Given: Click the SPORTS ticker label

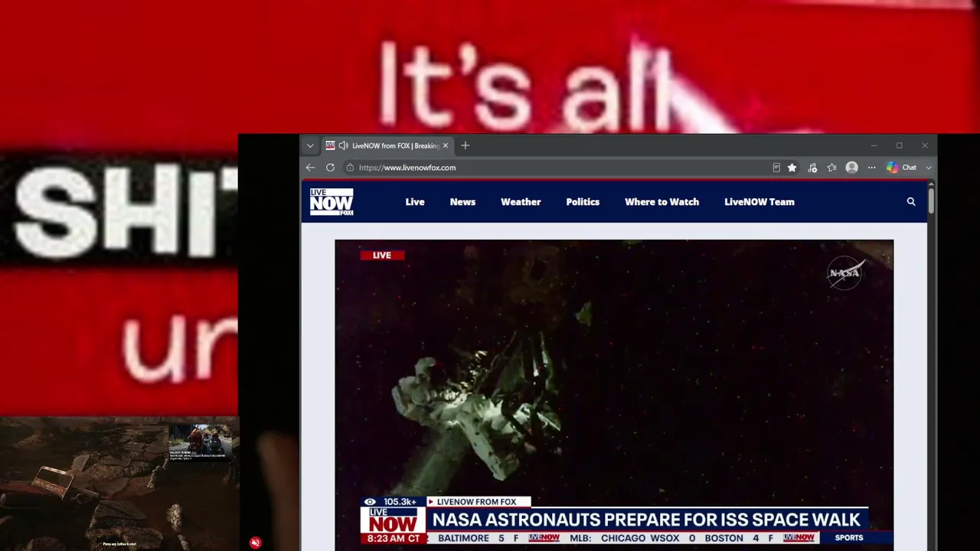Looking at the screenshot, I should tap(848, 538).
